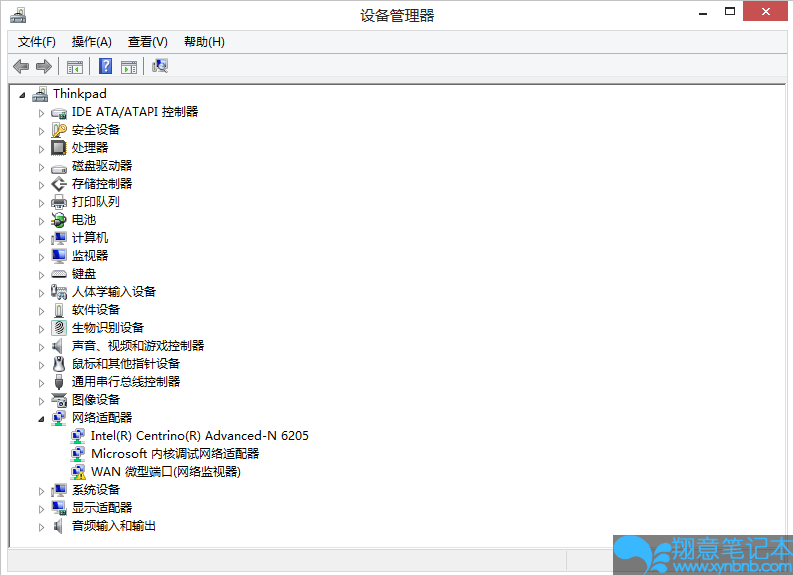793x575 pixels.
Task: Expand the 软件设备 node
Action: pos(41,311)
